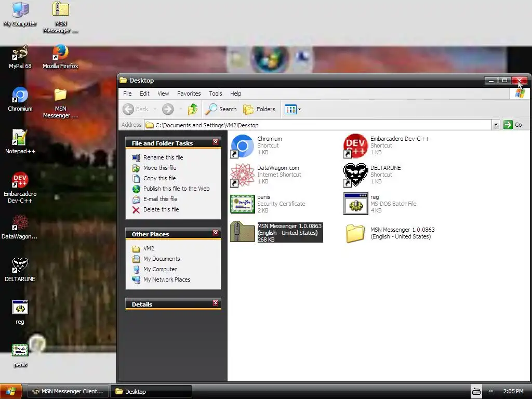Select Embarcadero Dev-C++ desktop shortcut
532x399 pixels.
pos(20,187)
